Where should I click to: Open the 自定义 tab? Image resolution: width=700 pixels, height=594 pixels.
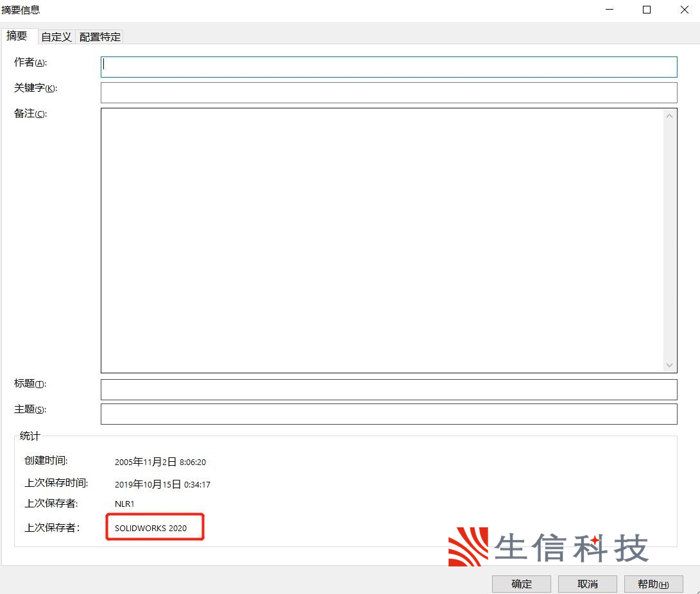pyautogui.click(x=56, y=37)
